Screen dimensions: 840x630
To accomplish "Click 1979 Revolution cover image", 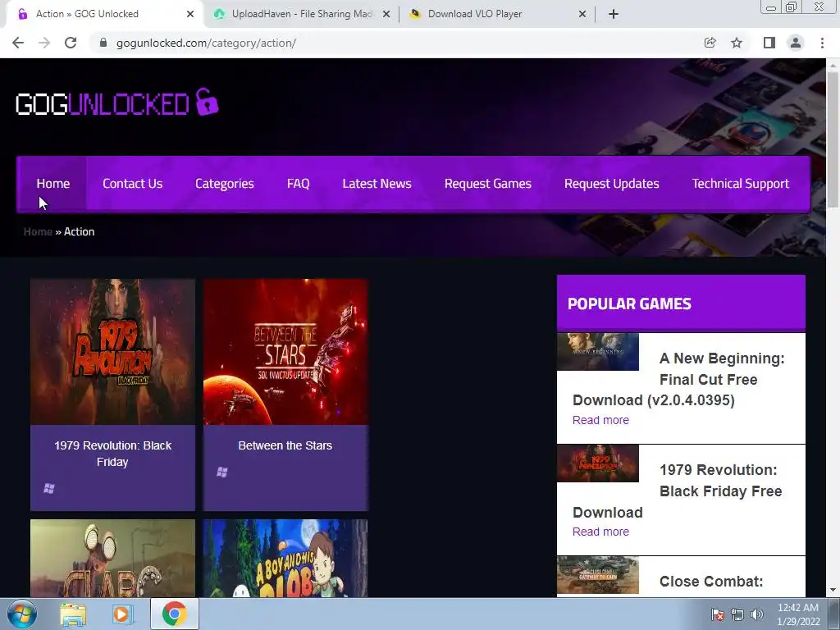I will point(112,352).
